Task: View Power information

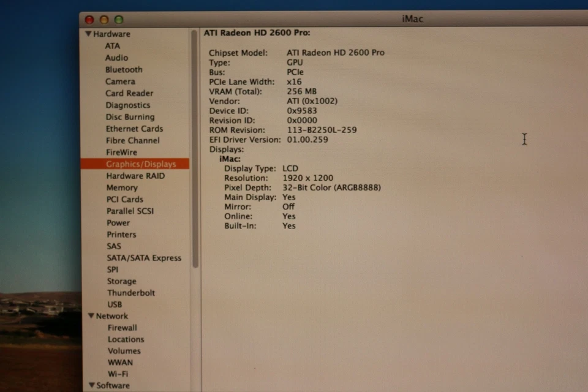Action: tap(118, 222)
